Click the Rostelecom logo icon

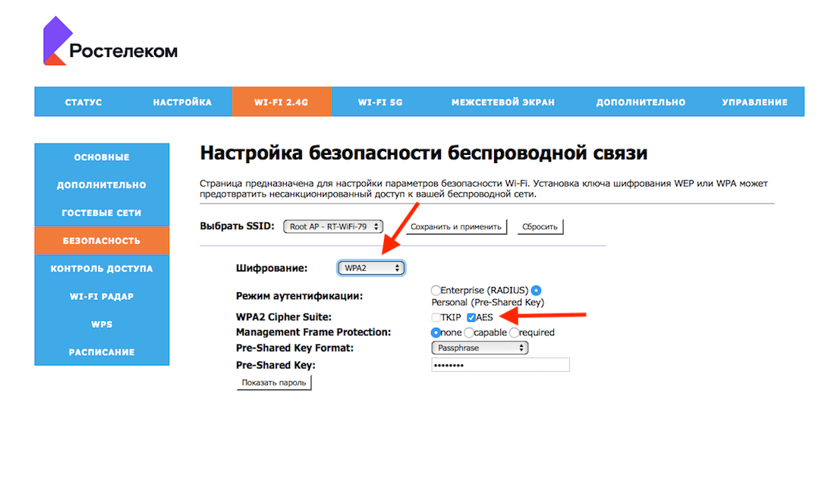58,42
